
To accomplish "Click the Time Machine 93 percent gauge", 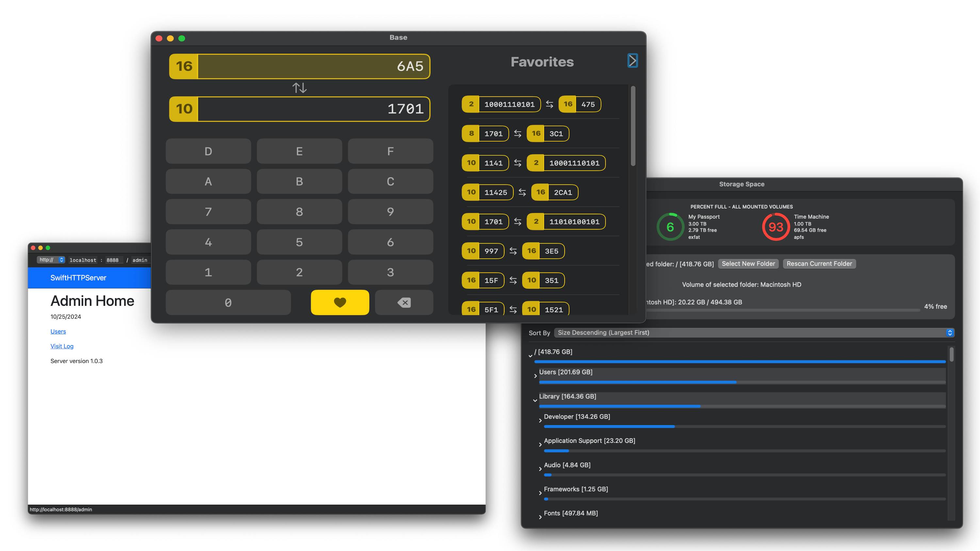I will (x=776, y=227).
